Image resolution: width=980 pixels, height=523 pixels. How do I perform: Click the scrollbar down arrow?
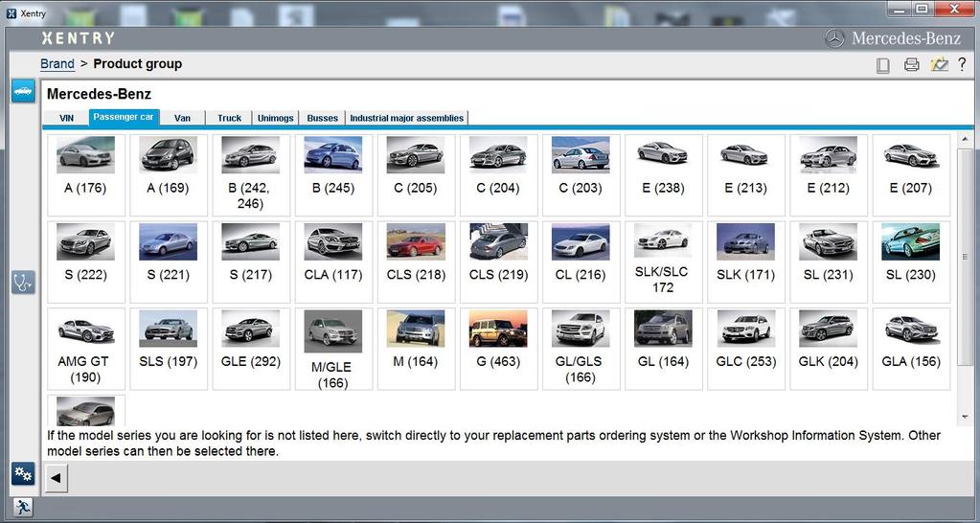965,417
